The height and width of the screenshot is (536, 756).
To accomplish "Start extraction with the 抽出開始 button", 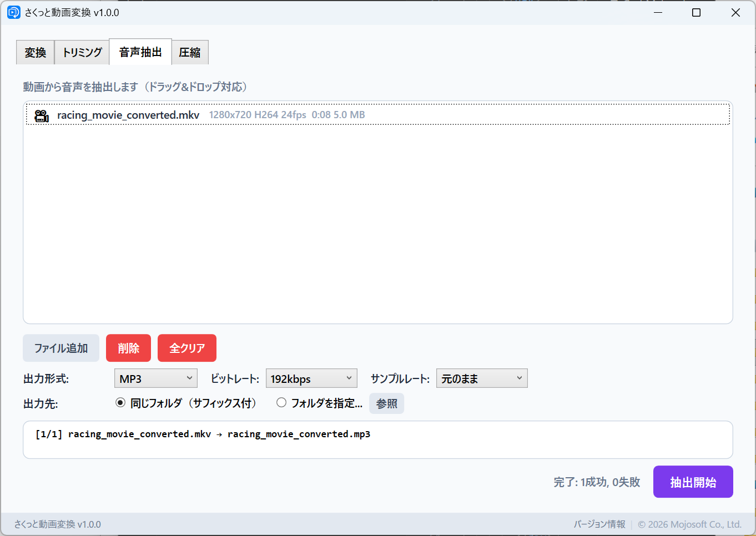I will pyautogui.click(x=693, y=482).
